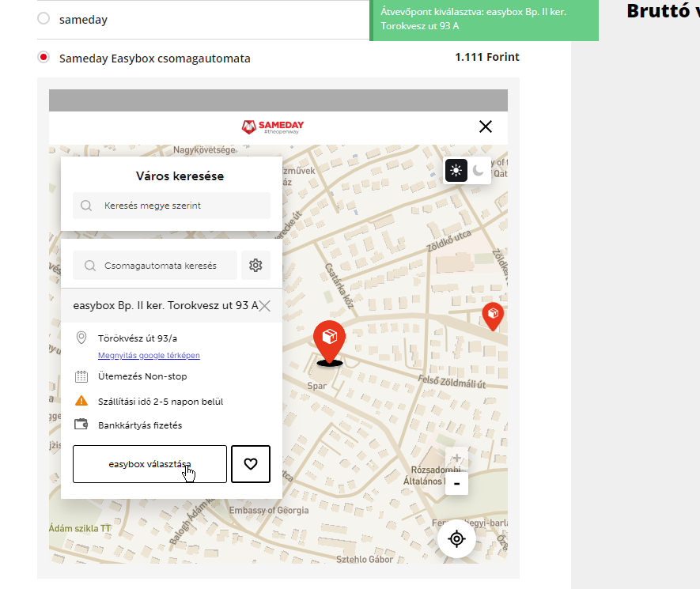This screenshot has width=700, height=589.
Task: Zoom out the map with minus button
Action: point(456,484)
